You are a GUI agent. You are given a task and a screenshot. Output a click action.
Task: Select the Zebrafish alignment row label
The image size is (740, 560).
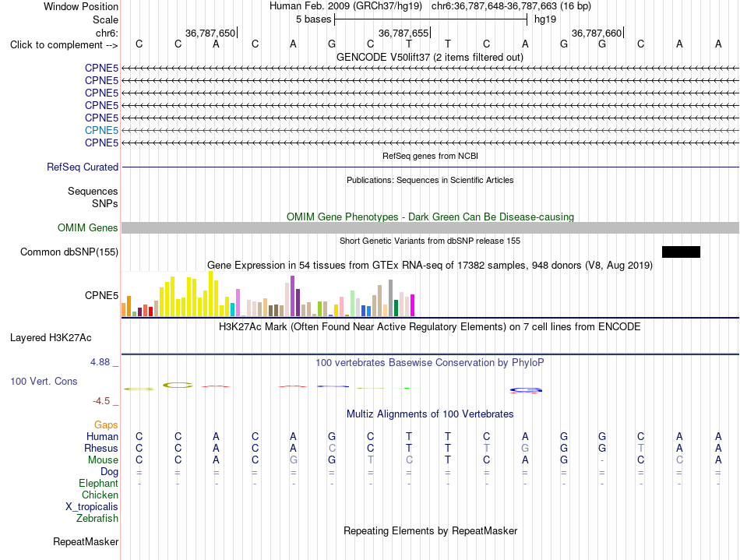(97, 519)
